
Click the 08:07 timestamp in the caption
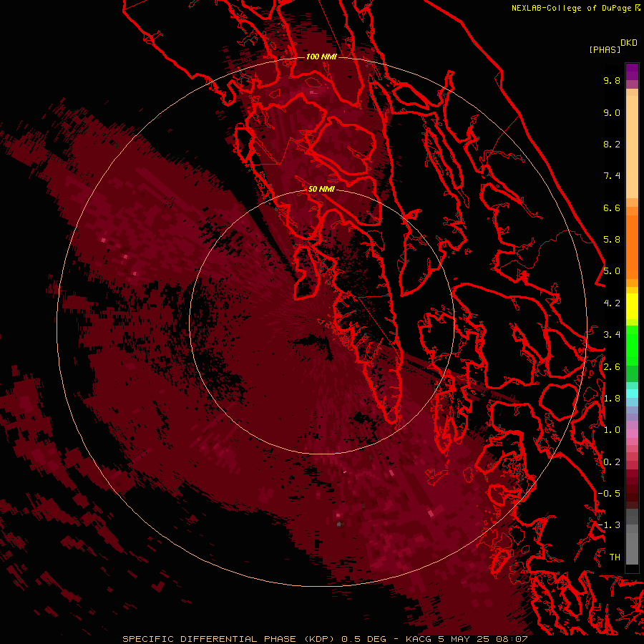click(514, 639)
